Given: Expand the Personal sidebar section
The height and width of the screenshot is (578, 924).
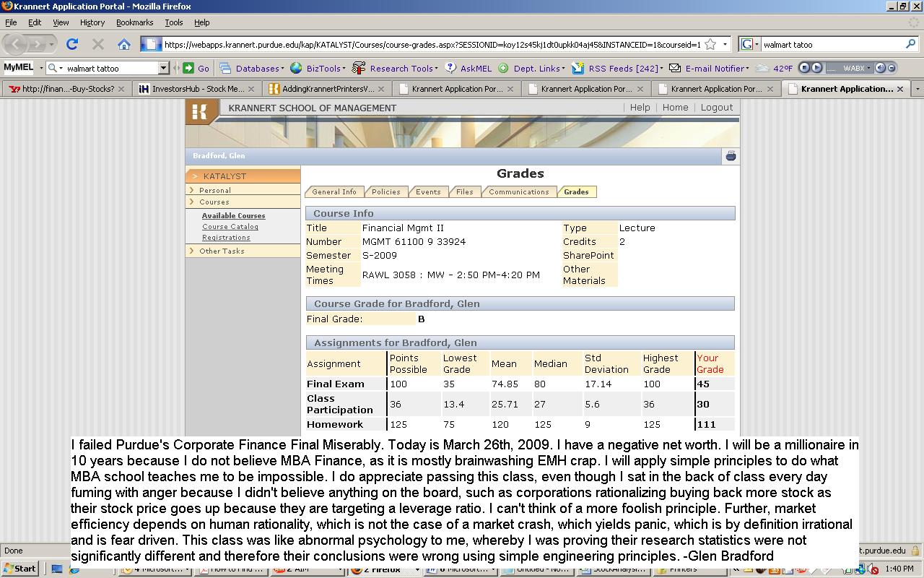Looking at the screenshot, I should (x=214, y=190).
